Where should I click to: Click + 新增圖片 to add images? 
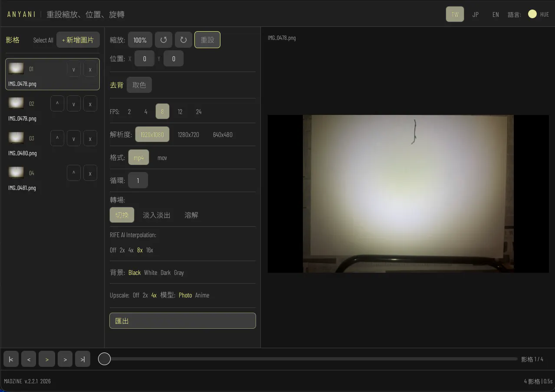(x=78, y=40)
